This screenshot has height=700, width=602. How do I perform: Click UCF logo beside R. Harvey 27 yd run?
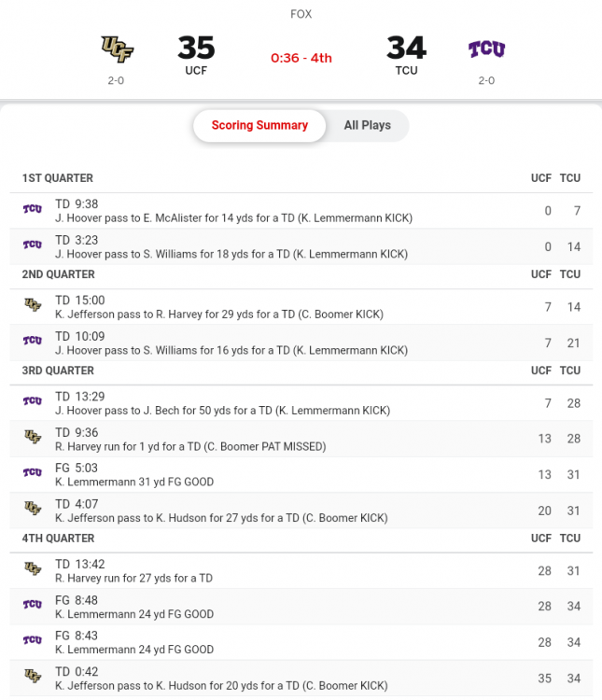[33, 569]
